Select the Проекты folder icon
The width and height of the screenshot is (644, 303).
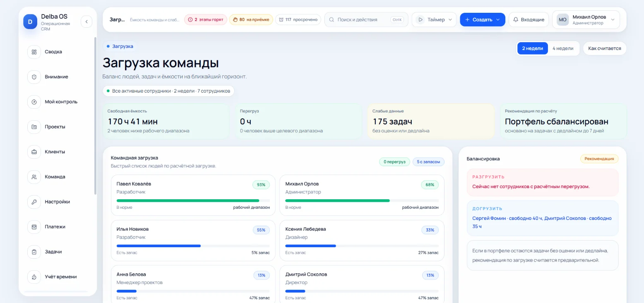[x=34, y=127]
